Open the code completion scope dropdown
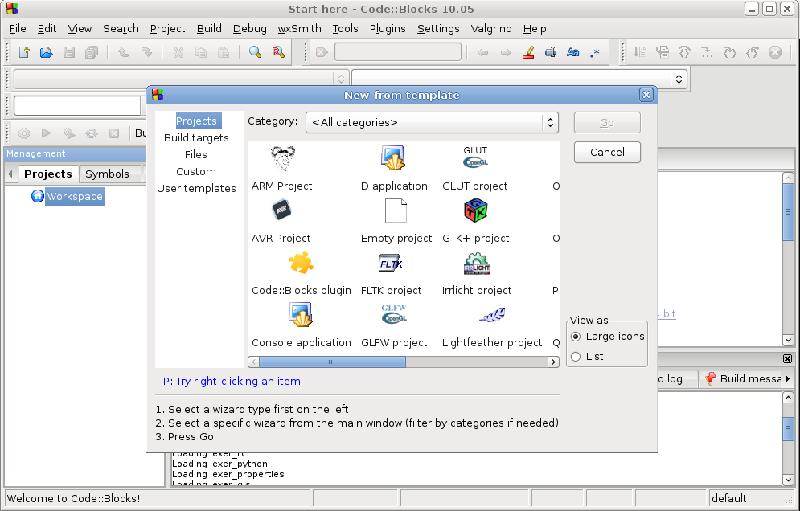Screen dimensions: 800x511 [x=519, y=78]
